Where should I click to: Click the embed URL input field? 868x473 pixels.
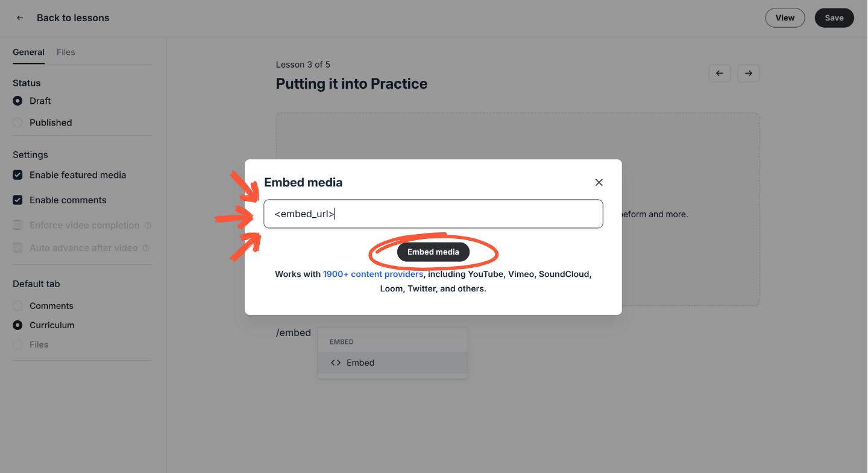click(433, 214)
